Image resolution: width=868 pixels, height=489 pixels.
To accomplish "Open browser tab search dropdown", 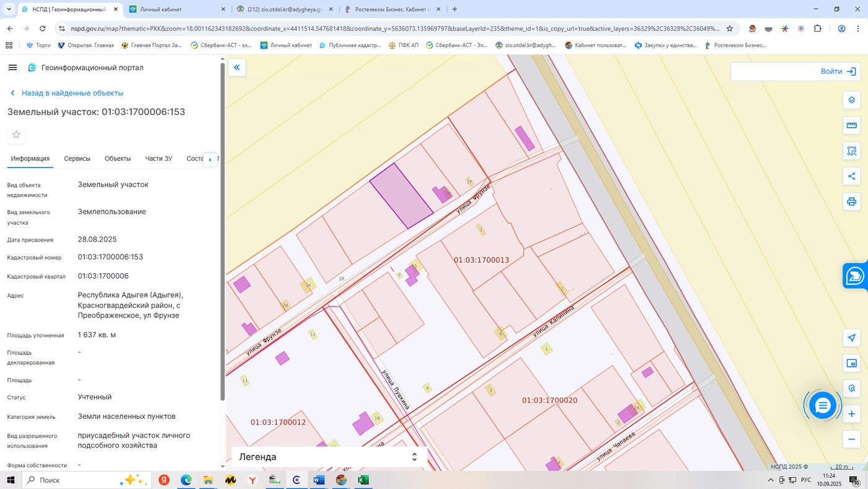I will [9, 9].
